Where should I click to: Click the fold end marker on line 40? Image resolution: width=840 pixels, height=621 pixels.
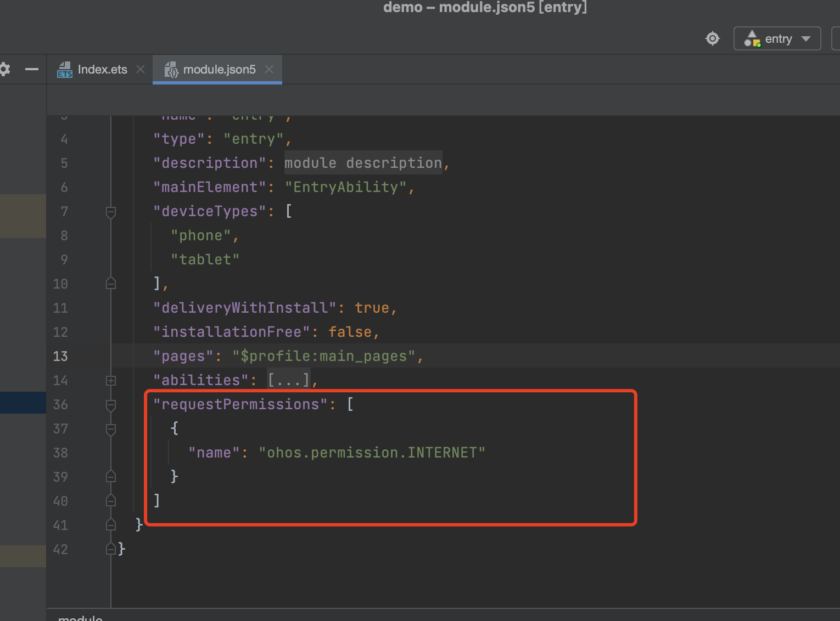pos(111,501)
